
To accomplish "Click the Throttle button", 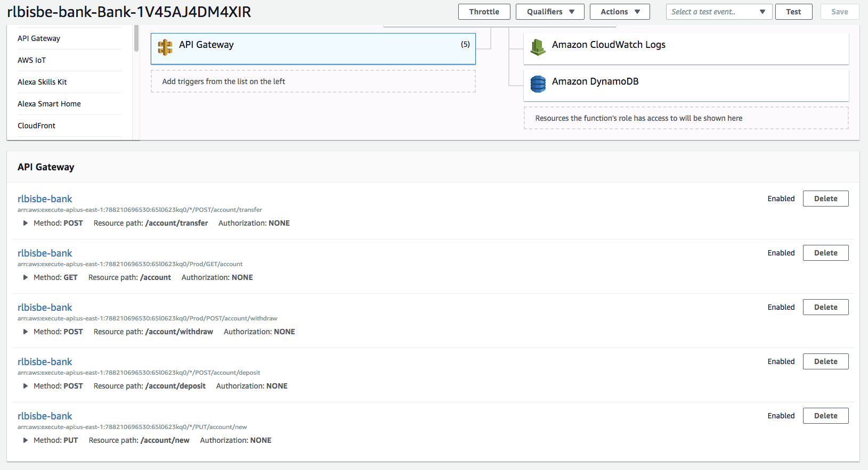I will tap(484, 12).
